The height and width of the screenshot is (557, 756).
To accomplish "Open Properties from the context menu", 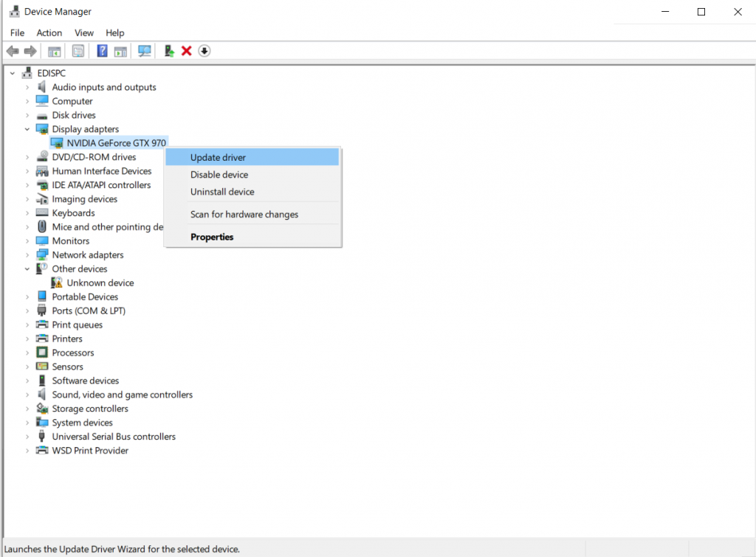I will (x=252, y=237).
